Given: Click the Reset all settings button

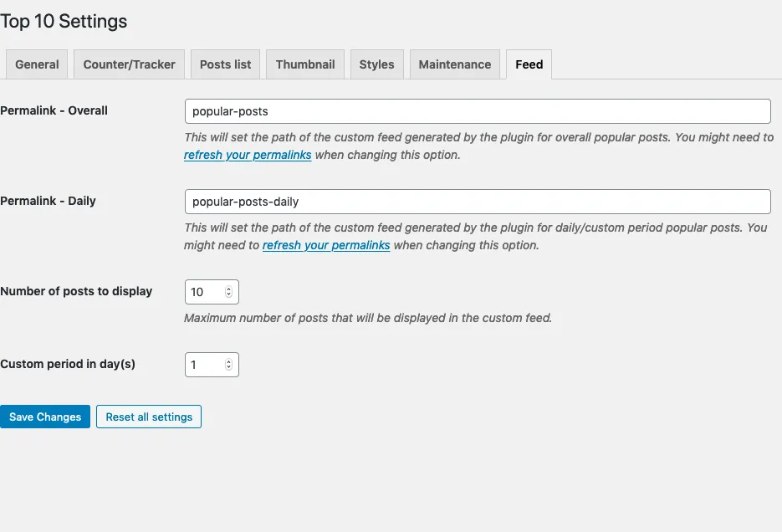Looking at the screenshot, I should click(x=149, y=417).
